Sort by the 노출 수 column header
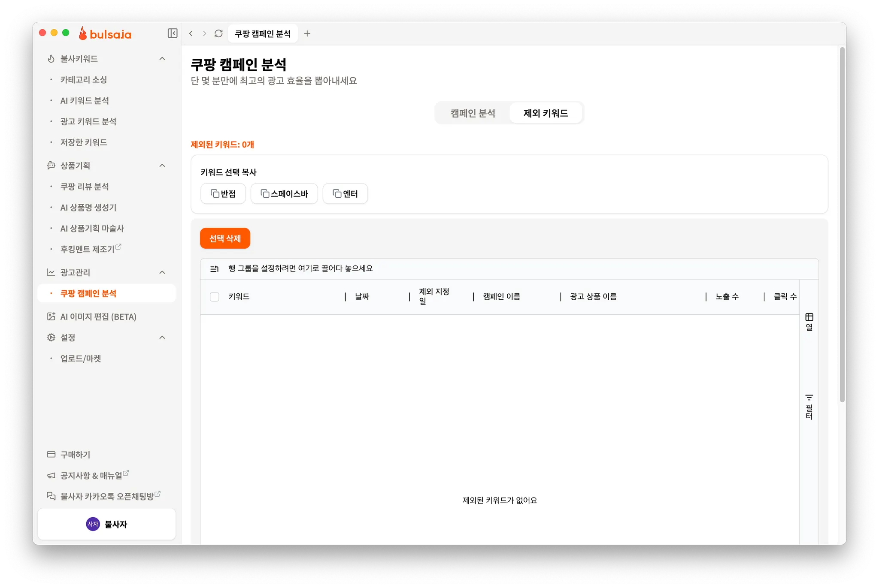The width and height of the screenshot is (879, 588). (727, 297)
